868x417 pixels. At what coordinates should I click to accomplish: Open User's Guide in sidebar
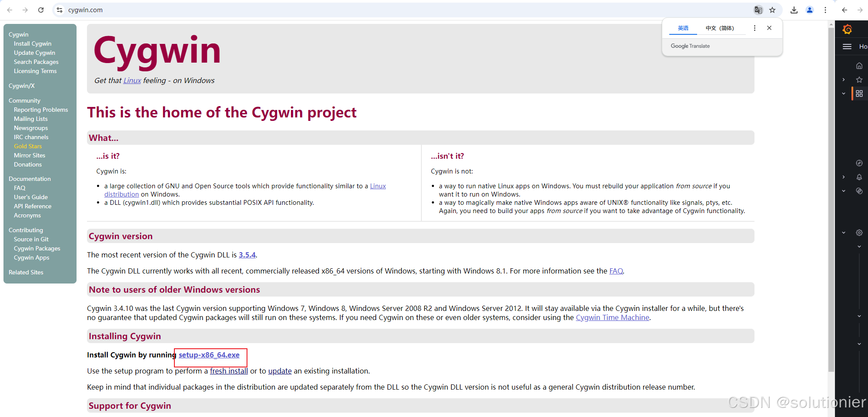(x=31, y=197)
